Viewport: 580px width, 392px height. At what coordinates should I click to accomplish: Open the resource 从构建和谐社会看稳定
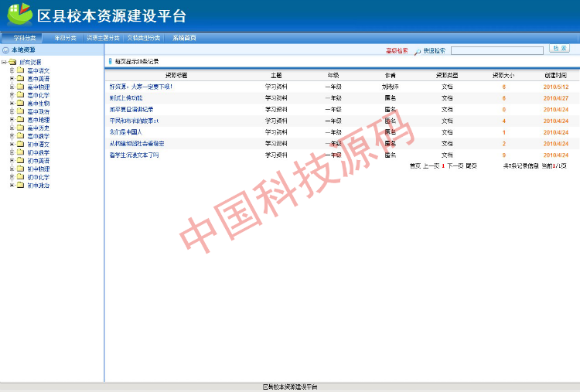point(137,144)
